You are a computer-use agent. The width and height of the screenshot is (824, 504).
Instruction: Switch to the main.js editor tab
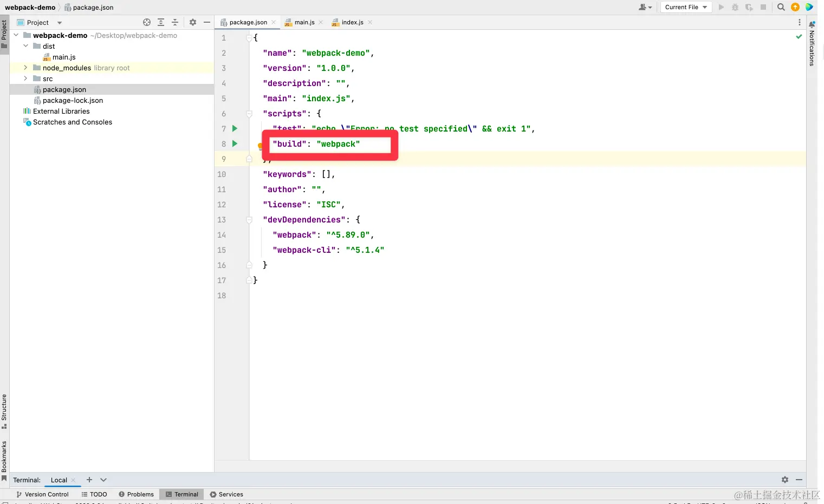(x=304, y=22)
